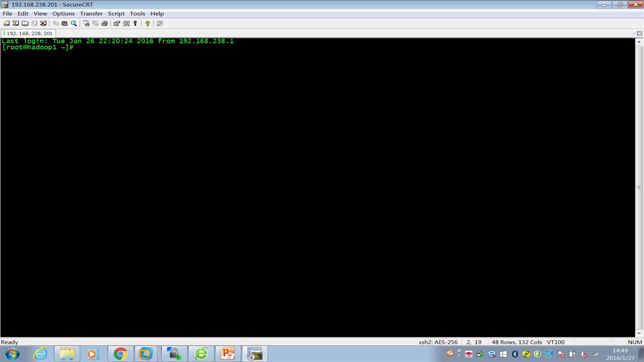Open the Help menu

click(x=157, y=14)
